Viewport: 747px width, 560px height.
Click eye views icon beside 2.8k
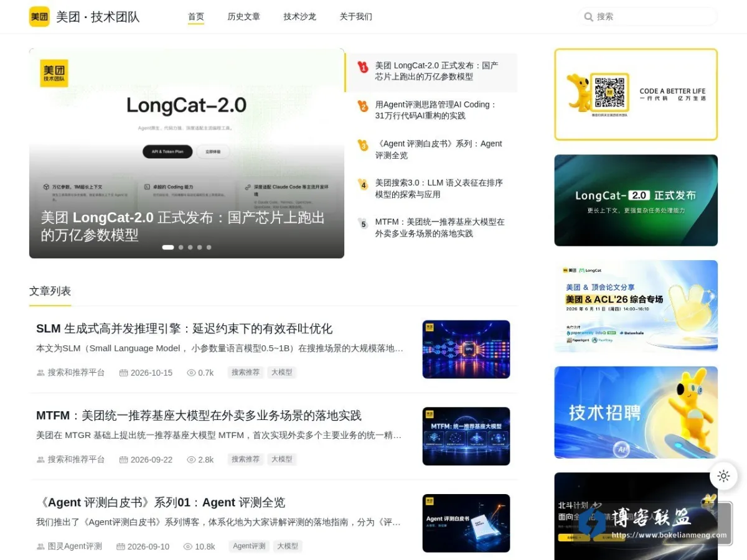click(x=191, y=460)
